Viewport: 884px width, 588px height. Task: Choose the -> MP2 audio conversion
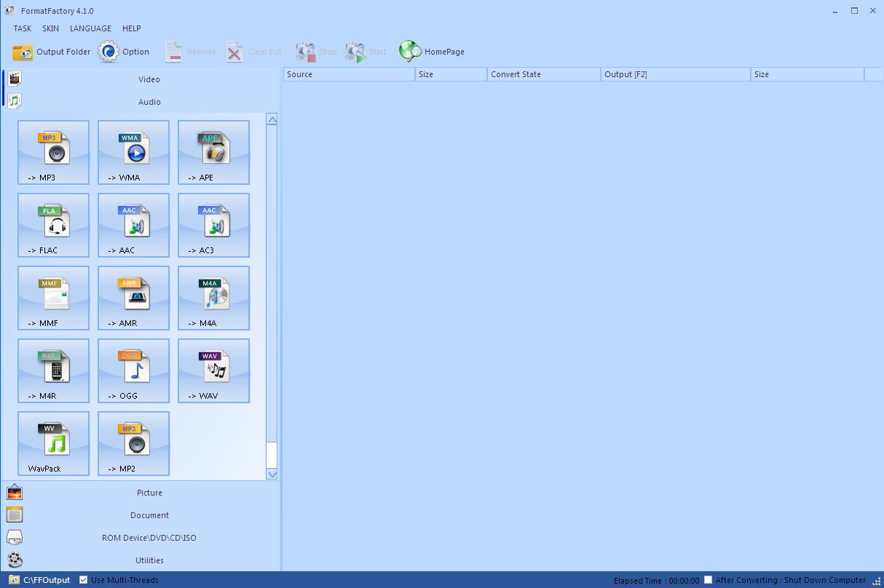click(x=134, y=444)
